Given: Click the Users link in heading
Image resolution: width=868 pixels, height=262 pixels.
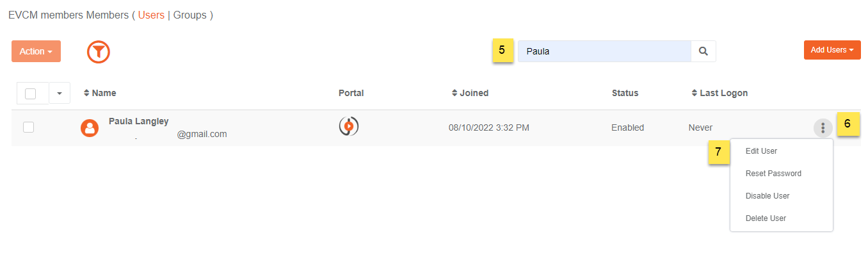Looking at the screenshot, I should click(151, 15).
